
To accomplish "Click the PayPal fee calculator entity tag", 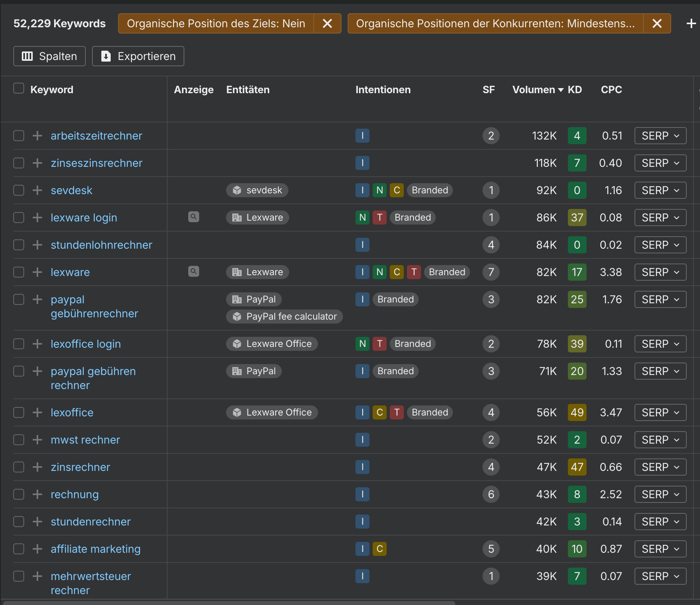I will 285,317.
